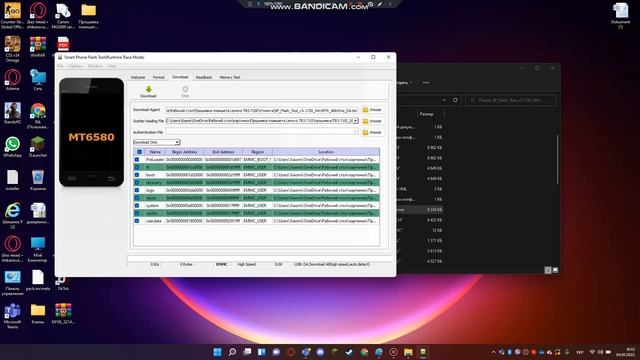Switch to the Welcome tab

point(138,77)
